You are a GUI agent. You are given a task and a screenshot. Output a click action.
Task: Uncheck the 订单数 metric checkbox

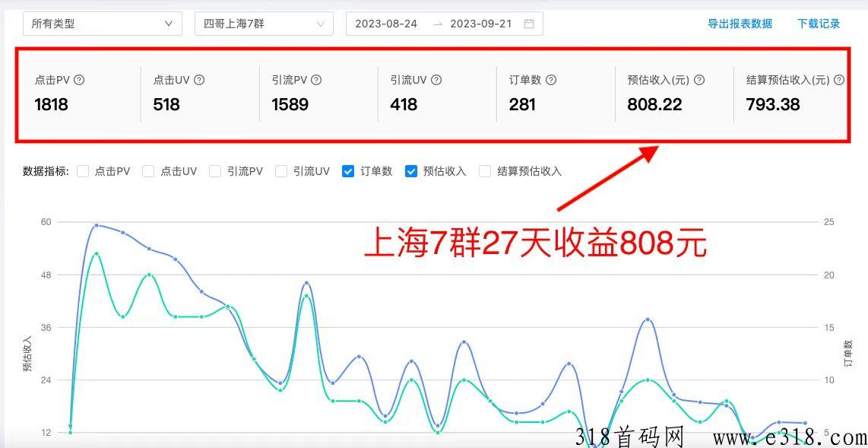click(x=348, y=171)
